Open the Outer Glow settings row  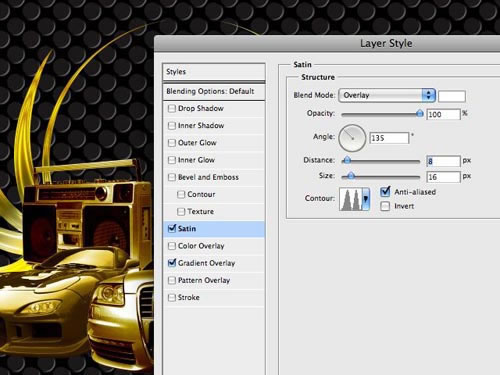coord(214,143)
